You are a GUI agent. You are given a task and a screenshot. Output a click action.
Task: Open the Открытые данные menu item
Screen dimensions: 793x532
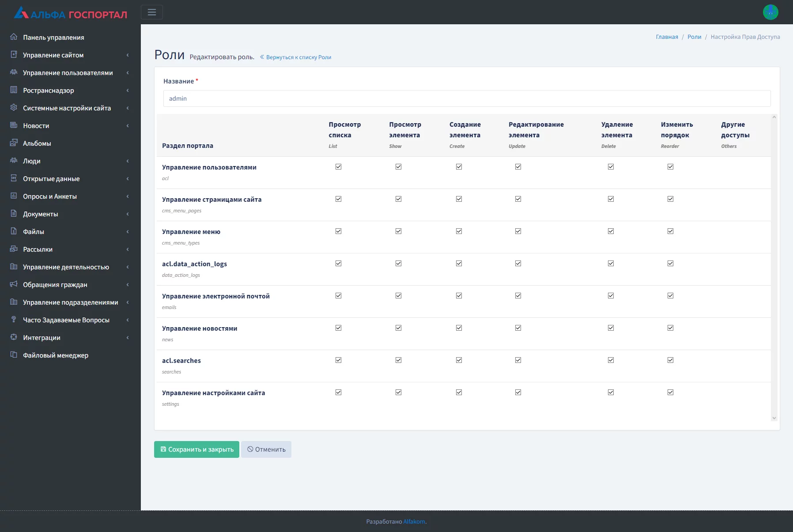pyautogui.click(x=51, y=179)
